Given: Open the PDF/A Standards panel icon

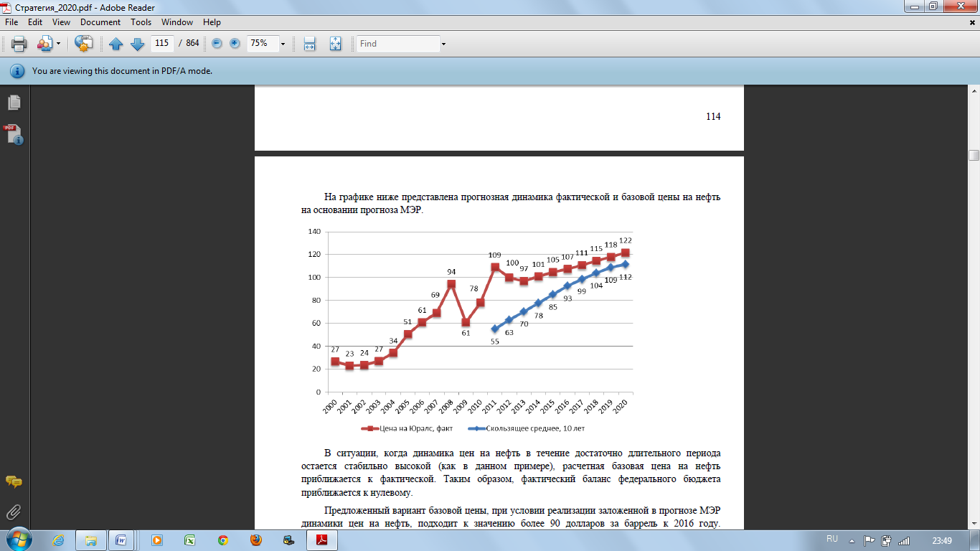Looking at the screenshot, I should tap(14, 134).
